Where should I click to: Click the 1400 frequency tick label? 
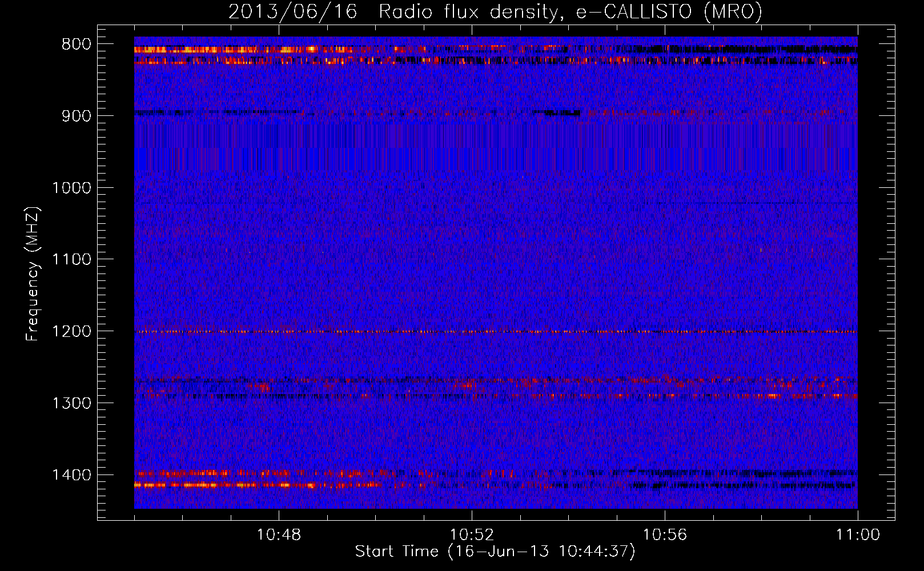click(x=71, y=475)
